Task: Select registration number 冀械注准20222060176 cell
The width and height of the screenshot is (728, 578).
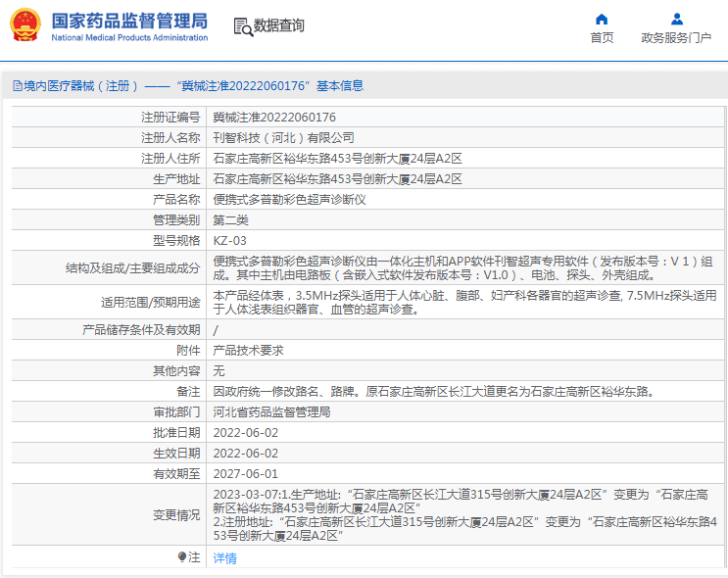Action: 274,118
